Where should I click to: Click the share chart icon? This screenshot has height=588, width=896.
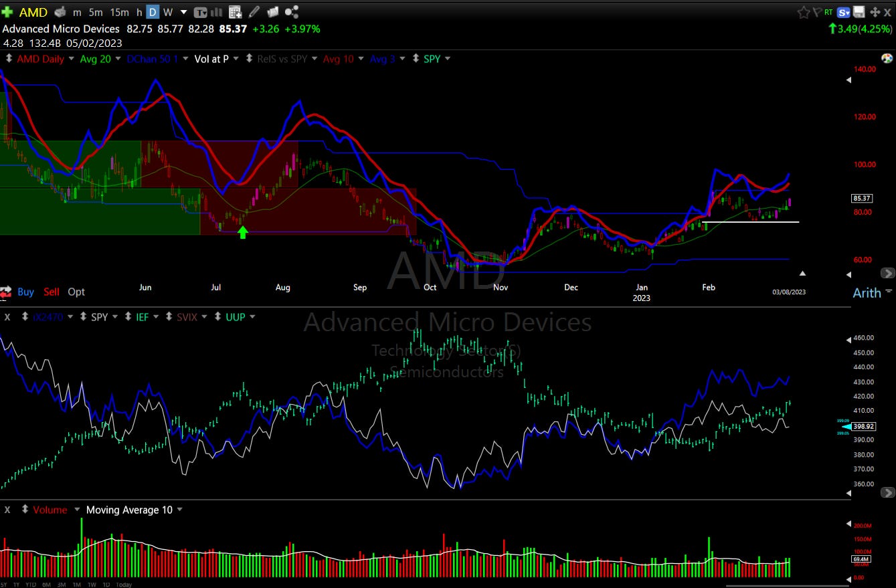[292, 12]
